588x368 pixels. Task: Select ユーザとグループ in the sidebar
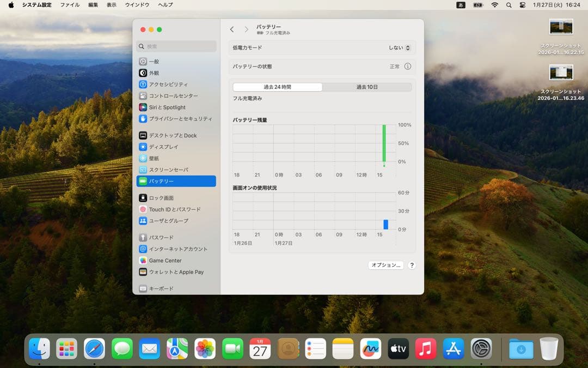[x=167, y=220]
